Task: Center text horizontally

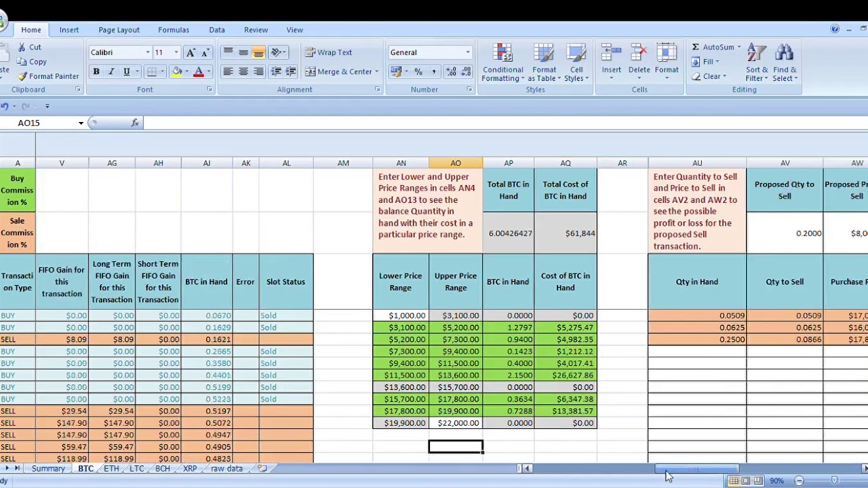Action: click(243, 72)
